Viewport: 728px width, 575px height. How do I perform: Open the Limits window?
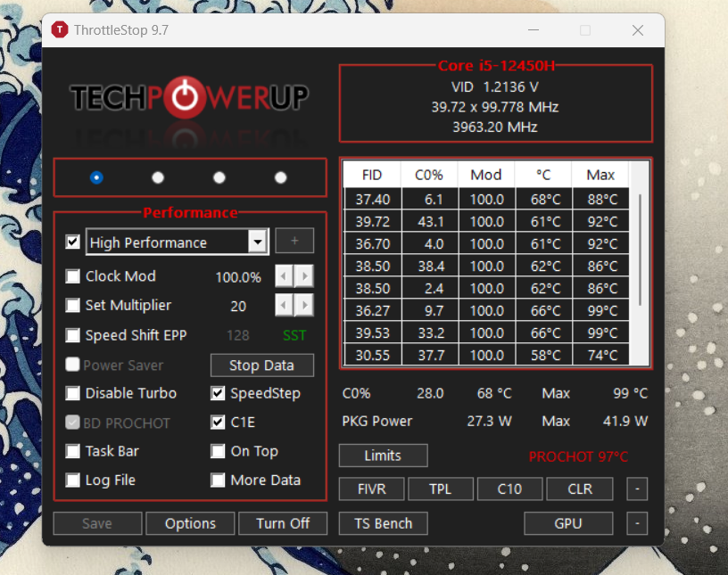(x=384, y=456)
